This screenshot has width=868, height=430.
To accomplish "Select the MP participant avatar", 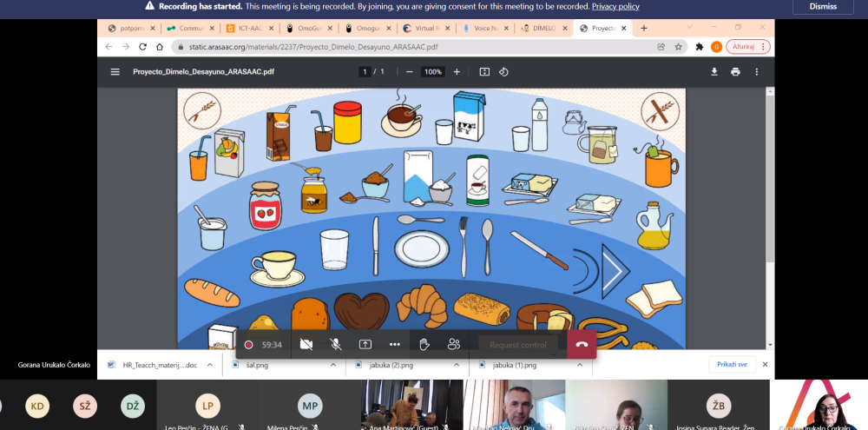I will point(310,407).
